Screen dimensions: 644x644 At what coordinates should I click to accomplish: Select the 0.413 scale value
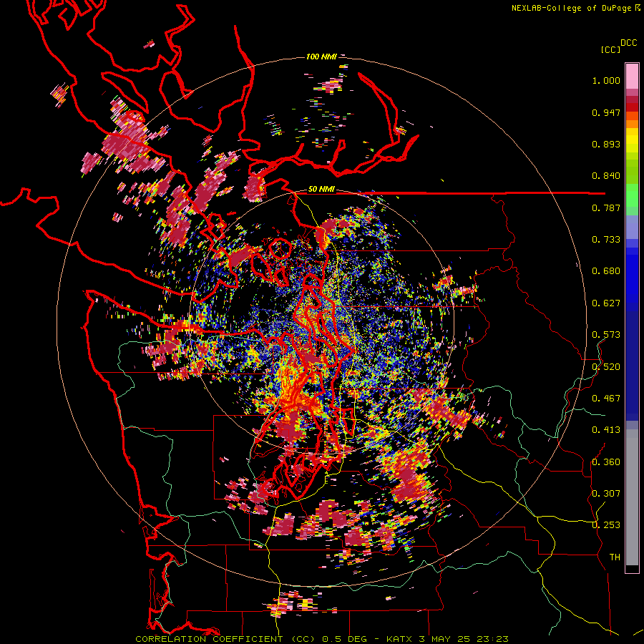606,430
